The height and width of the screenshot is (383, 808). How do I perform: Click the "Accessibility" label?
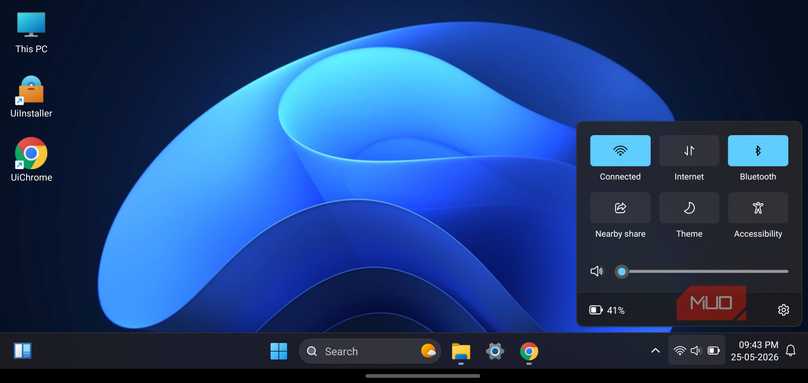(x=758, y=234)
